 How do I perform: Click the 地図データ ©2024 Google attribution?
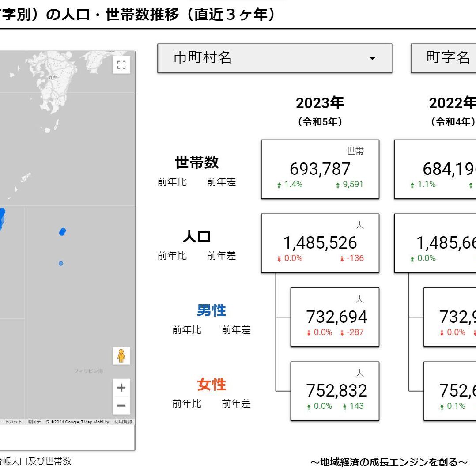click(x=68, y=422)
